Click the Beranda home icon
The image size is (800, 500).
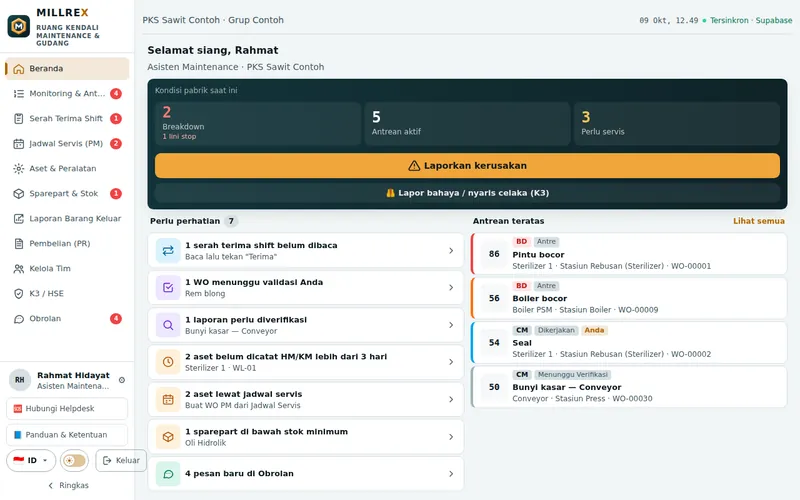click(19, 69)
